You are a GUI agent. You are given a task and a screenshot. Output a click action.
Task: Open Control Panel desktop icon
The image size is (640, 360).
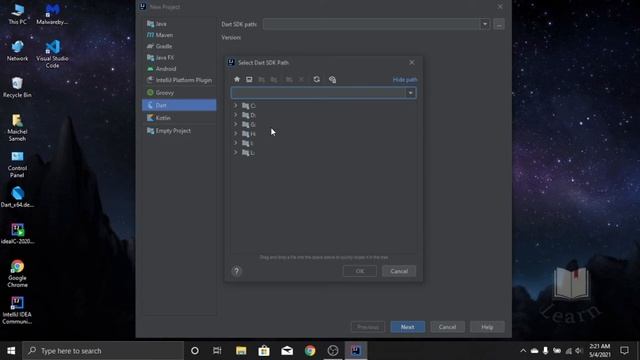coord(17,164)
